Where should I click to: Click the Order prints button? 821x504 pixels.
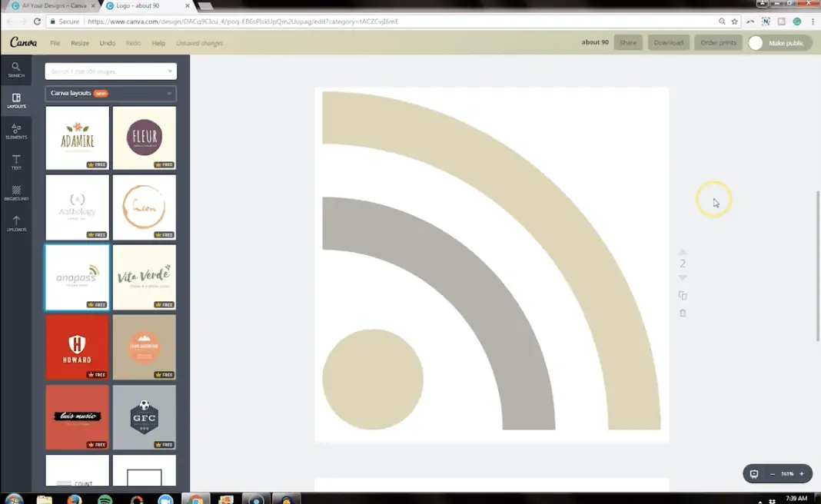[x=718, y=42]
